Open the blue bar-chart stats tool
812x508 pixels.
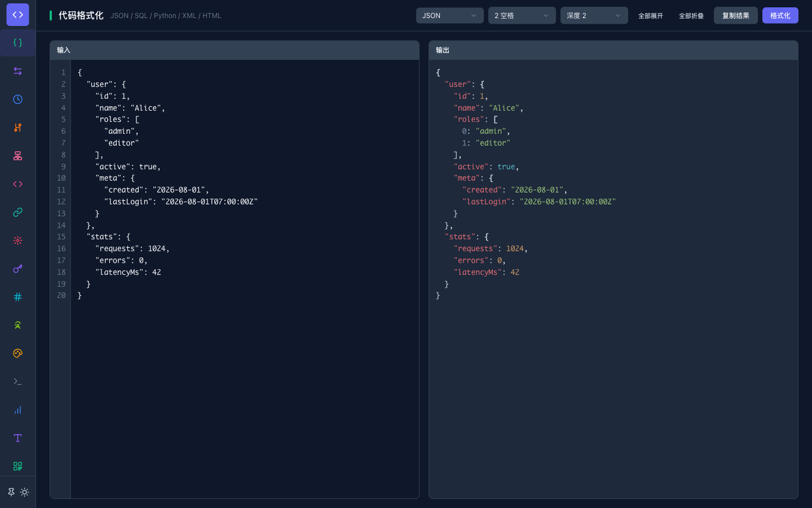17,410
